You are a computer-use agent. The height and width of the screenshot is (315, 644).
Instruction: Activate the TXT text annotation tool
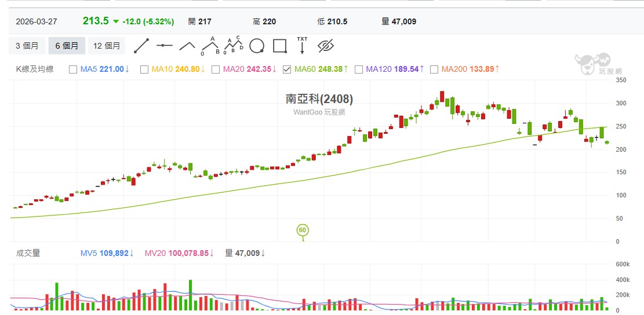coord(302,46)
